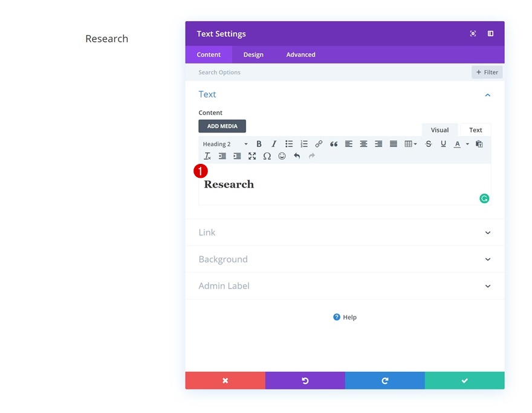Screen dimensions: 532x413
Task: Justify the text
Action: pyautogui.click(x=393, y=144)
